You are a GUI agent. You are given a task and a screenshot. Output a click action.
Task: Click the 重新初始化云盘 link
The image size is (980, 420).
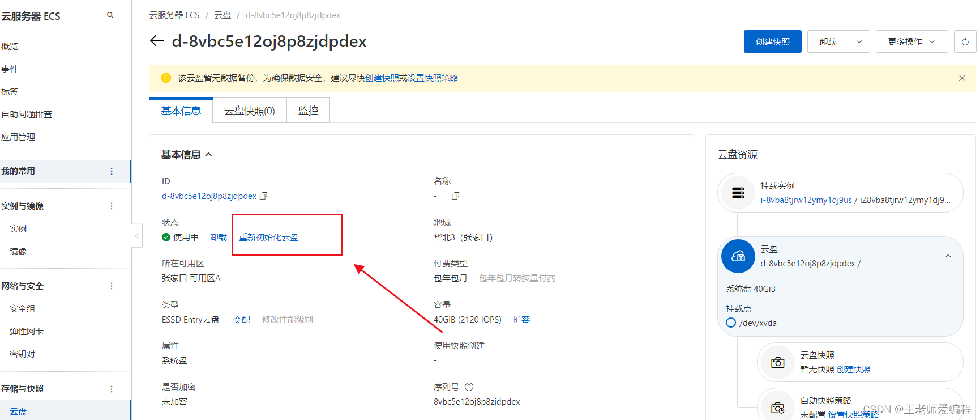click(x=269, y=237)
